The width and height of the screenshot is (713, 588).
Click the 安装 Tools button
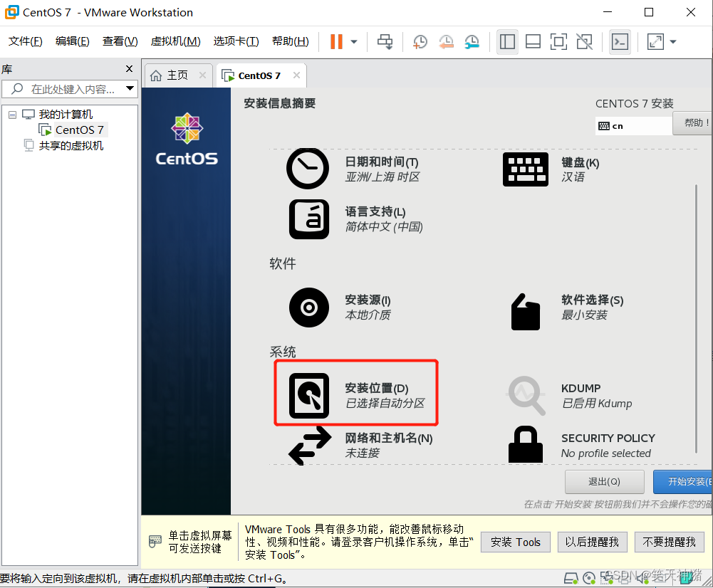(516, 542)
